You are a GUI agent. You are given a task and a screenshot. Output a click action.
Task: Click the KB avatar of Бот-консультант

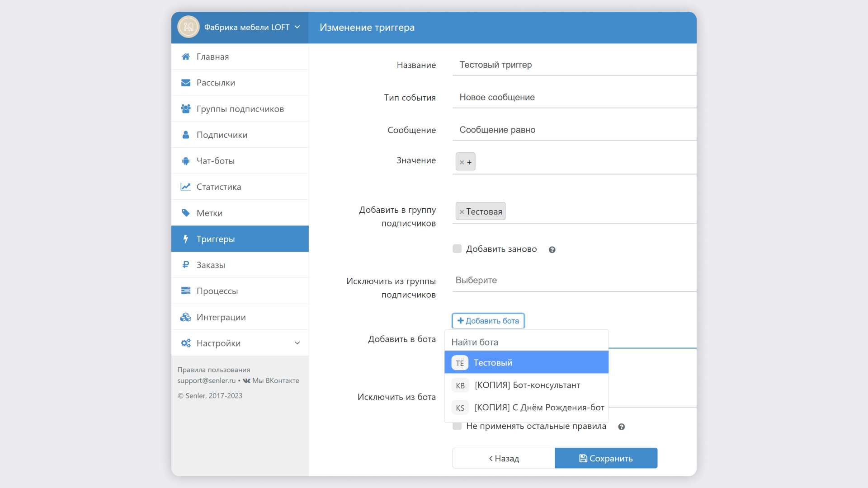coord(460,385)
